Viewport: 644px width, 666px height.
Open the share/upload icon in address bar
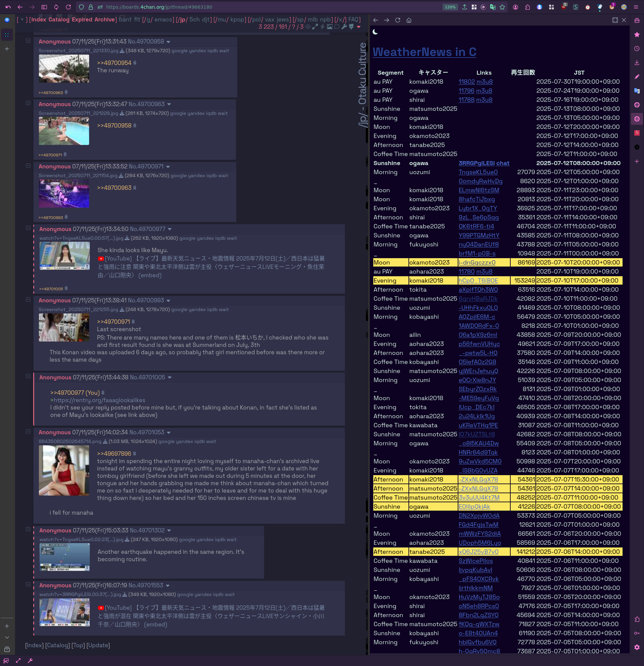point(464,7)
